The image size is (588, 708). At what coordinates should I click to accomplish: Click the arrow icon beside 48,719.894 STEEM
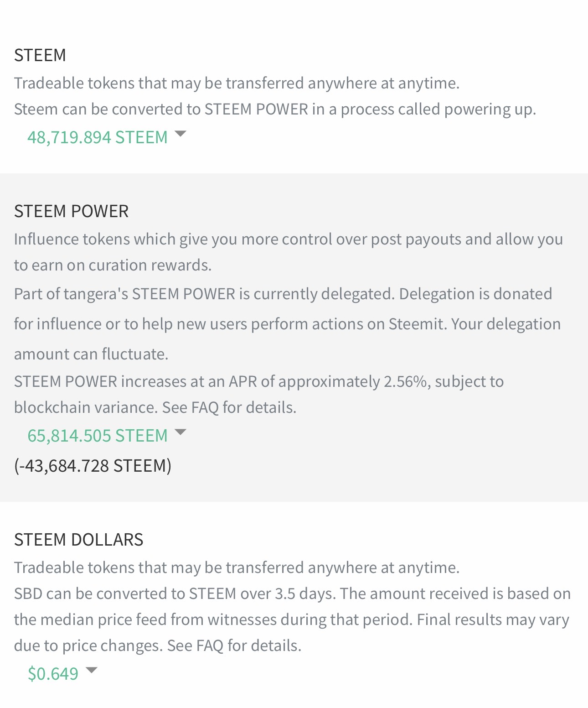click(x=181, y=134)
